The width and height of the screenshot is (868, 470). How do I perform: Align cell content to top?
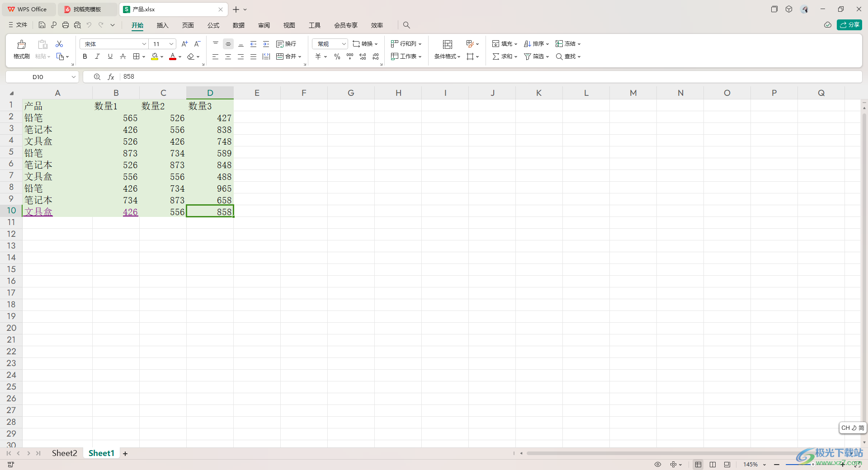pyautogui.click(x=216, y=44)
